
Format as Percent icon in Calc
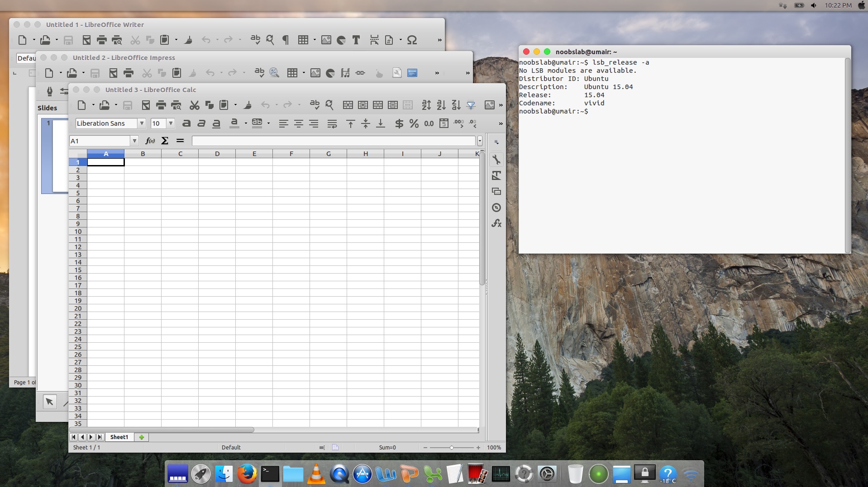414,123
